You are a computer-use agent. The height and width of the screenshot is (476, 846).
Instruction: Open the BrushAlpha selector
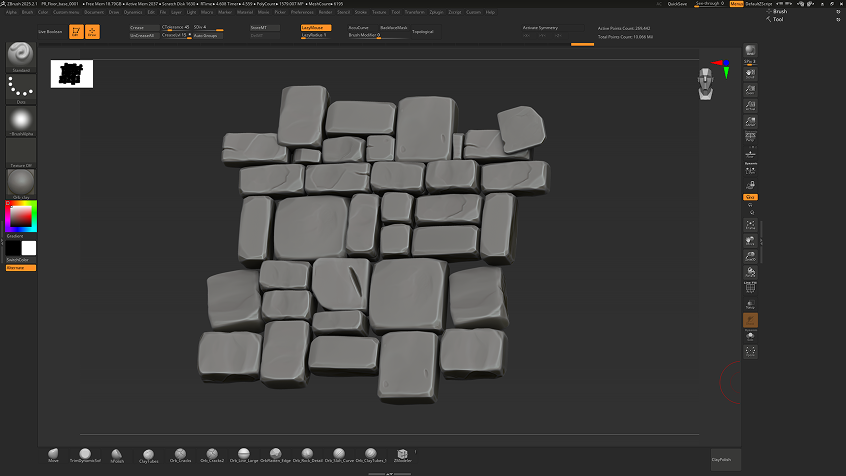[20, 121]
